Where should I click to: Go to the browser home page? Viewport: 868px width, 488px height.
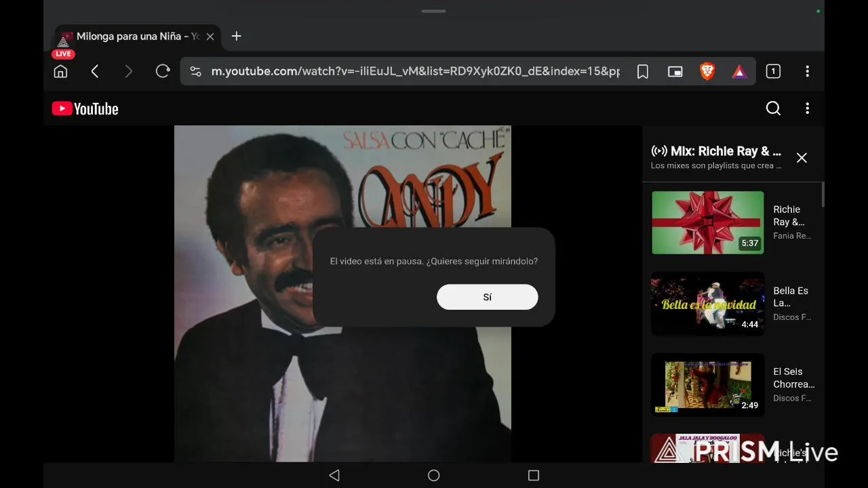point(60,71)
